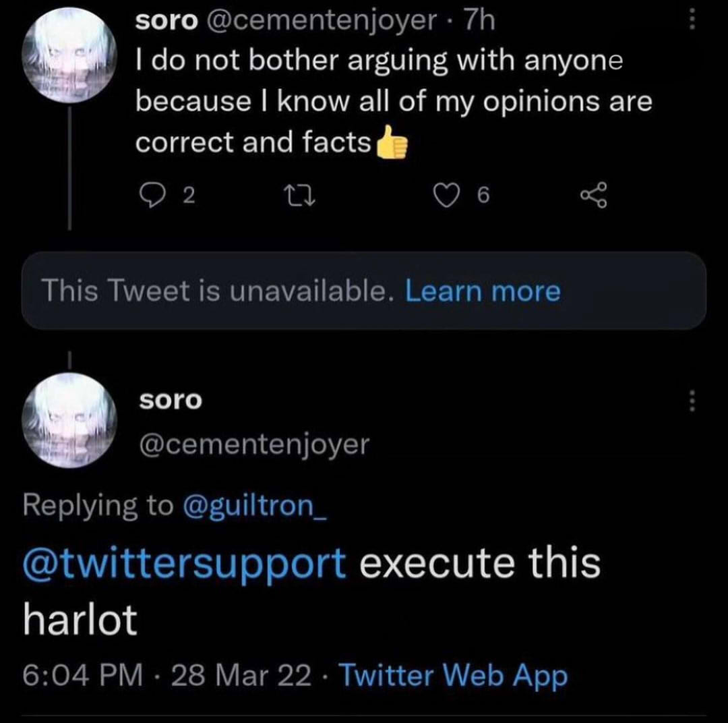The width and height of the screenshot is (728, 723).
Task: Open the reply tweet's three-dot menu
Action: point(690,403)
